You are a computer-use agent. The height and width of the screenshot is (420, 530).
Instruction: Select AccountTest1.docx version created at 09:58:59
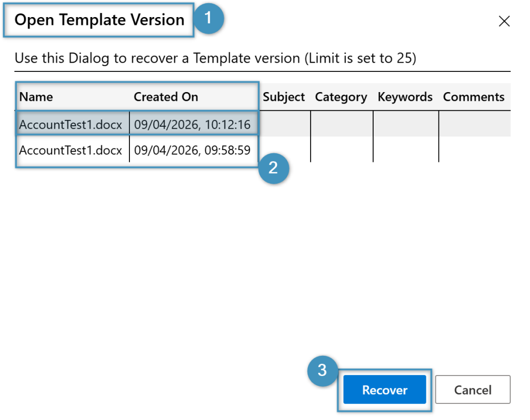70,150
